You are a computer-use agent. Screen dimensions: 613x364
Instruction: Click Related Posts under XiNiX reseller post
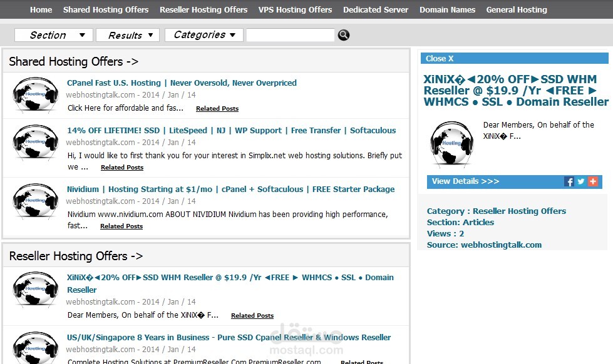pos(252,316)
